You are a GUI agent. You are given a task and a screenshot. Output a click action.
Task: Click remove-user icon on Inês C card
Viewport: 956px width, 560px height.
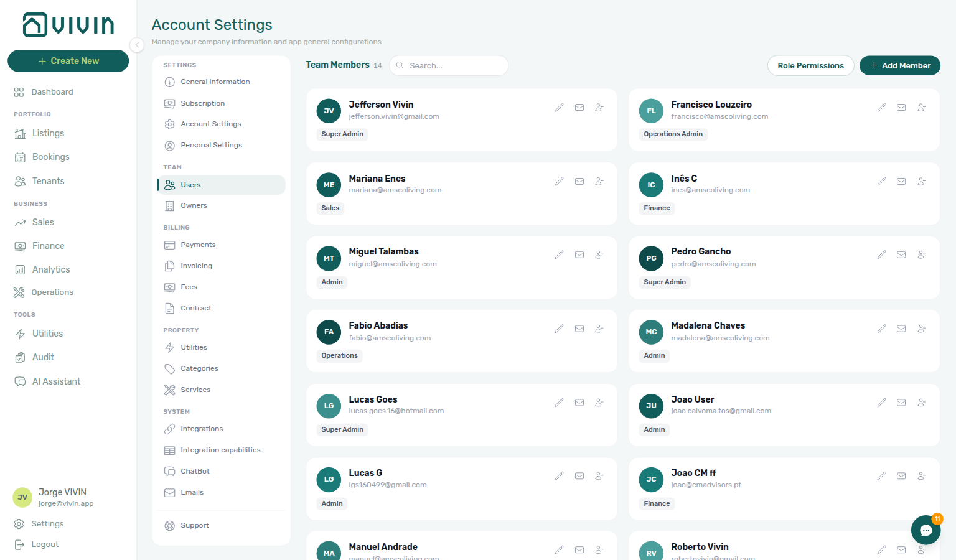(x=922, y=182)
